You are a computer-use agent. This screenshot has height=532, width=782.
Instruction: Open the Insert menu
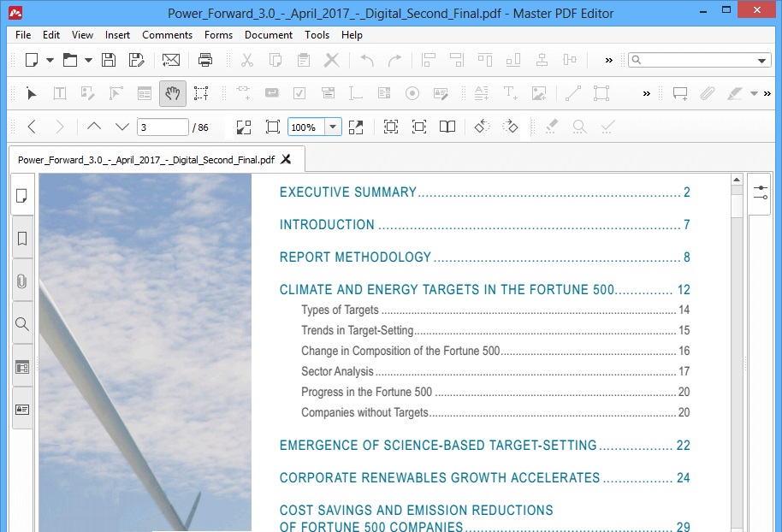[117, 35]
